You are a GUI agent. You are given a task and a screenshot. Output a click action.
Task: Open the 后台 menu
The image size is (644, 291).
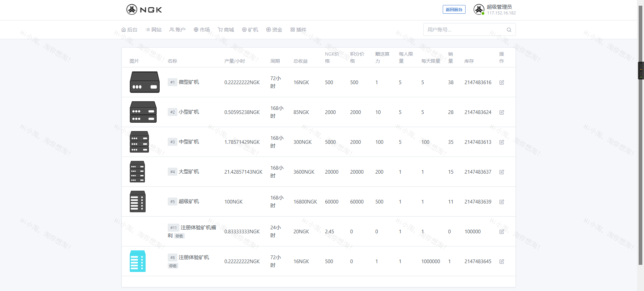coord(129,30)
